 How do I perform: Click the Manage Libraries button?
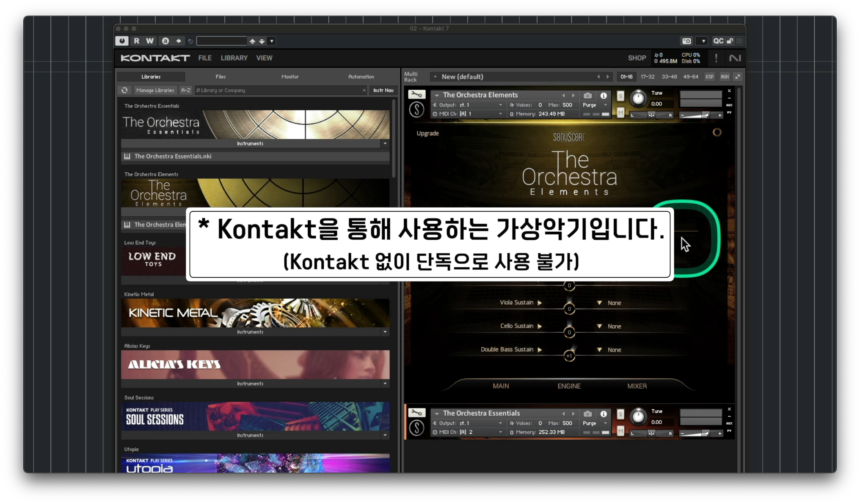pyautogui.click(x=155, y=90)
